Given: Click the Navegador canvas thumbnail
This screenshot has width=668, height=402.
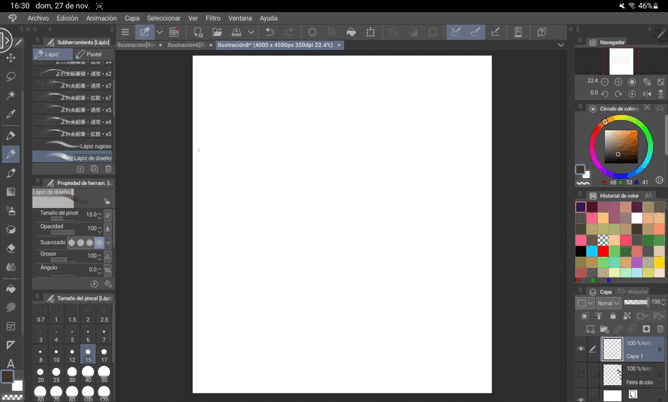Looking at the screenshot, I should pyautogui.click(x=621, y=61).
